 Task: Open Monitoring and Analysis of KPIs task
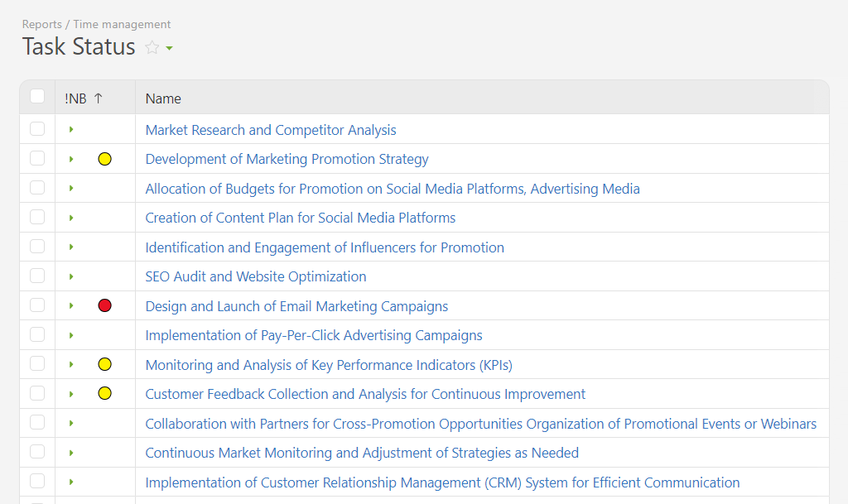pos(329,365)
